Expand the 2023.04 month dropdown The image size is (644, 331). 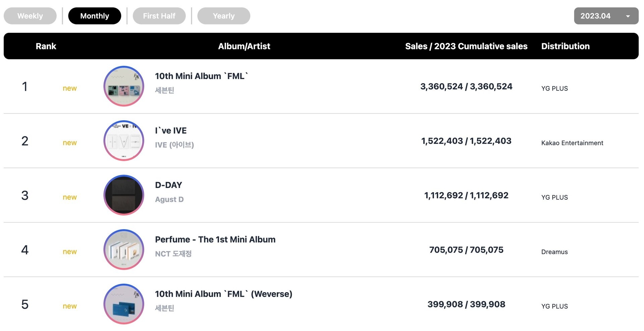pos(606,16)
